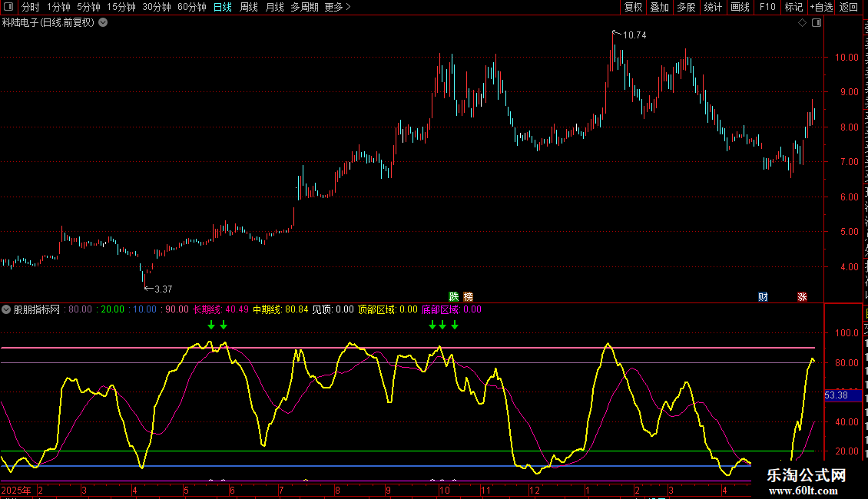868x499 pixels.
Task: Click the blue 财 event marker
Action: pos(763,297)
